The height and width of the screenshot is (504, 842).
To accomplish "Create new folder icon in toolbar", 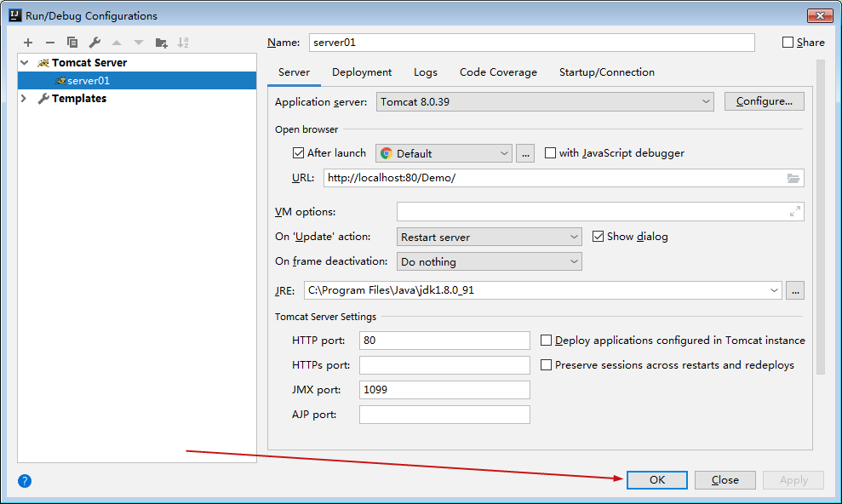I will 161,43.
